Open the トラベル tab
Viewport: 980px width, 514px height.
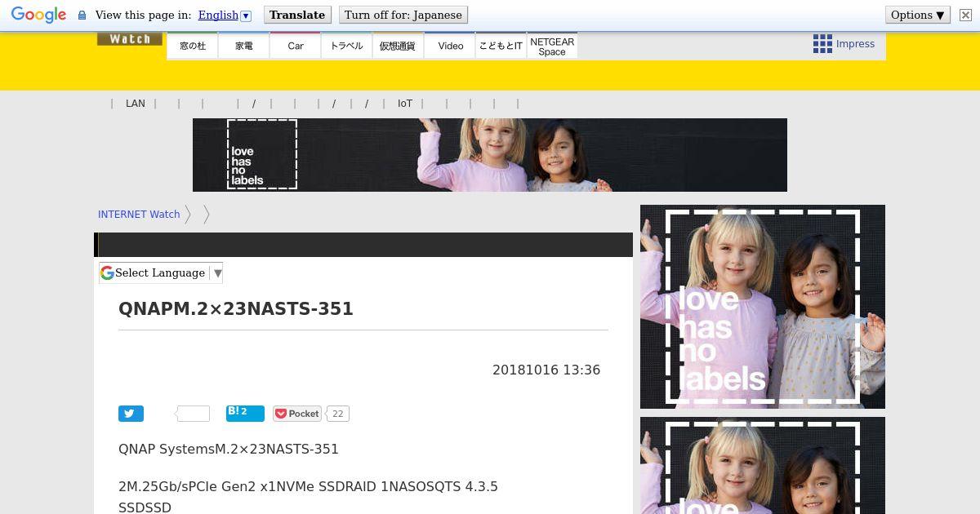(x=347, y=46)
